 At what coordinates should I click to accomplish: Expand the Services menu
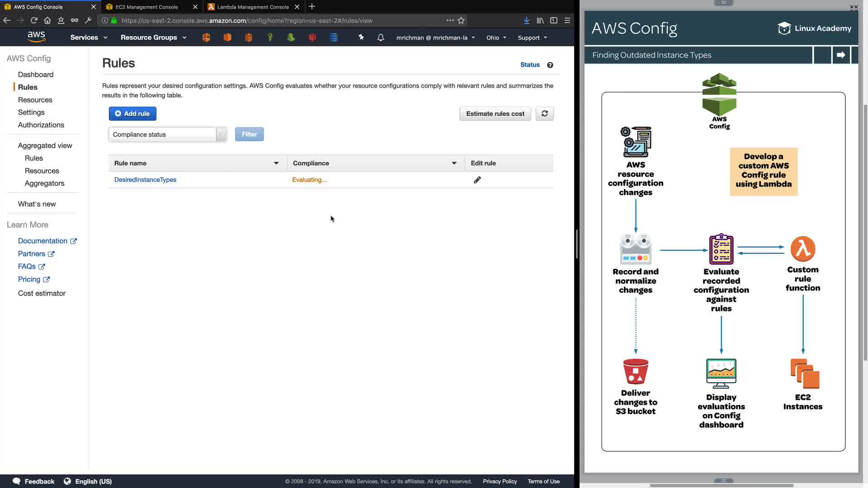pyautogui.click(x=89, y=38)
